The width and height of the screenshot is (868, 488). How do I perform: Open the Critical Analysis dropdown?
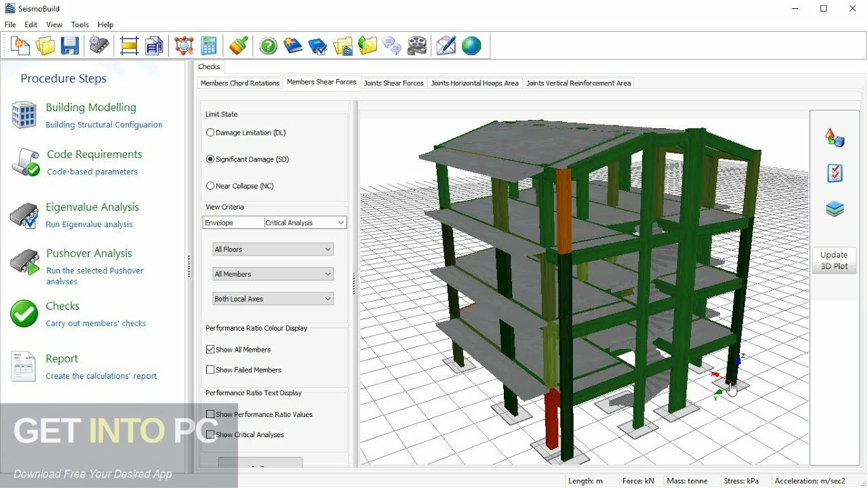pyautogui.click(x=305, y=222)
